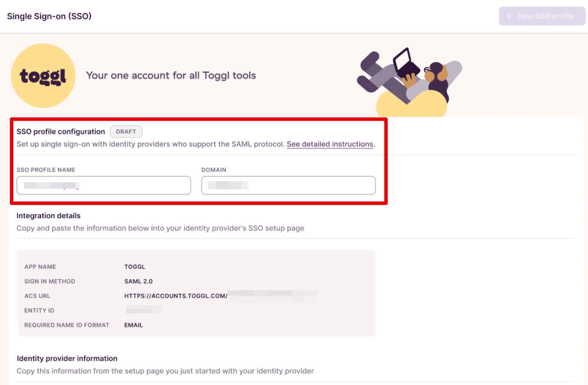Focus the SSO Profile Name input field
588x385 pixels.
104,185
